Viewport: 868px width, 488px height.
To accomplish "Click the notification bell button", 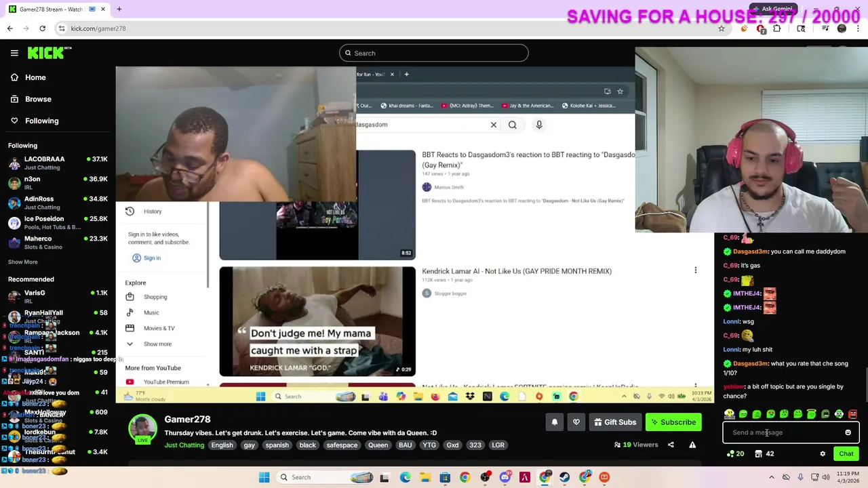I will coord(554,422).
